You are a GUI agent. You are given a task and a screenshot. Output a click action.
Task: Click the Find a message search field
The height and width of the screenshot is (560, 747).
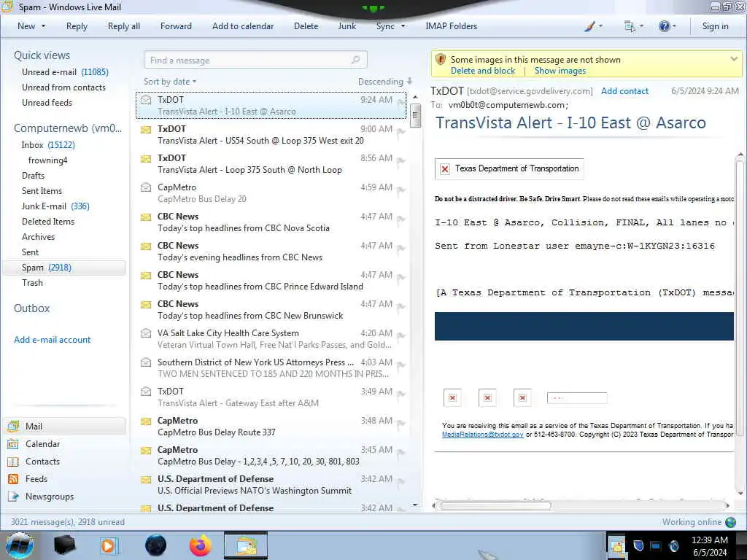pyautogui.click(x=255, y=60)
